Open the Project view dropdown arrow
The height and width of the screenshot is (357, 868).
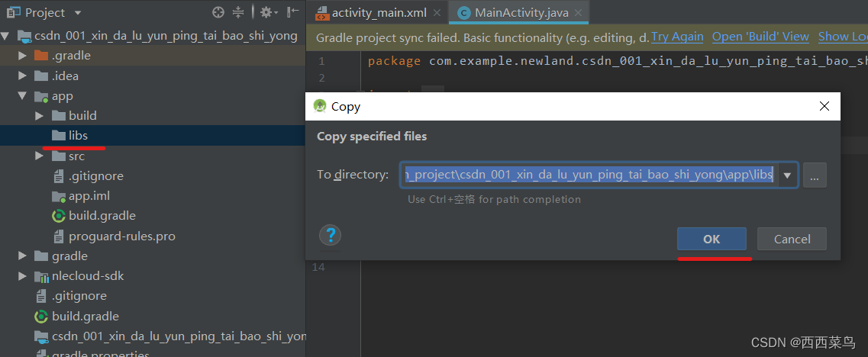[x=78, y=13]
